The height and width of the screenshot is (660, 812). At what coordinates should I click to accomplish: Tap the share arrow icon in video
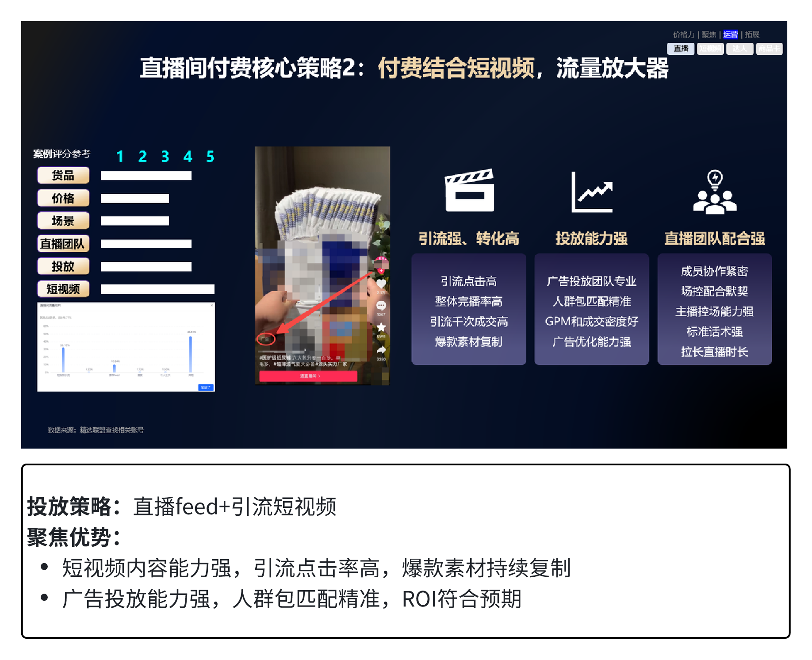coord(381,350)
